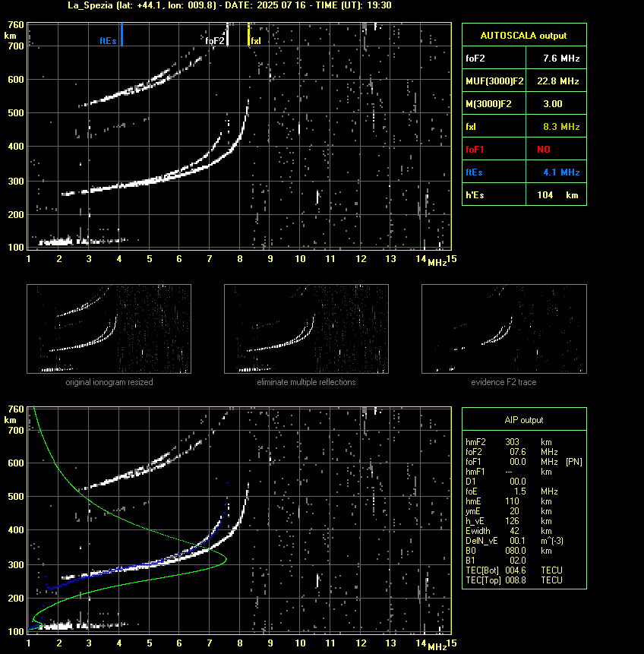This screenshot has height=654, width=644.
Task: Click the 300 km axis label on bottom plot
Action: click(16, 564)
